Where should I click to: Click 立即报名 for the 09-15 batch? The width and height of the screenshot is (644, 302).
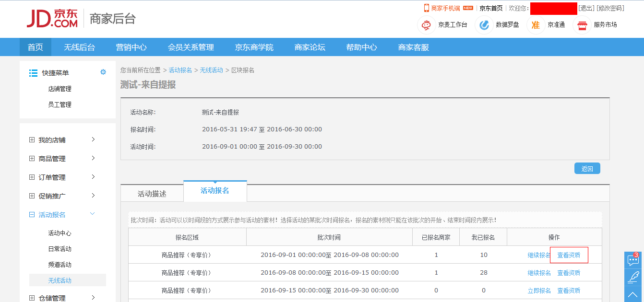tap(539, 290)
